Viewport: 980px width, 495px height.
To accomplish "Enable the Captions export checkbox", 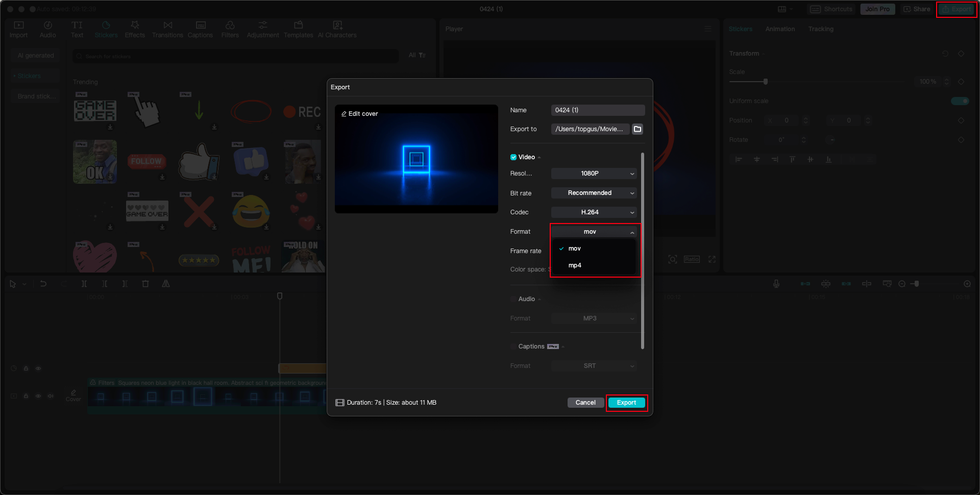I will (x=513, y=346).
